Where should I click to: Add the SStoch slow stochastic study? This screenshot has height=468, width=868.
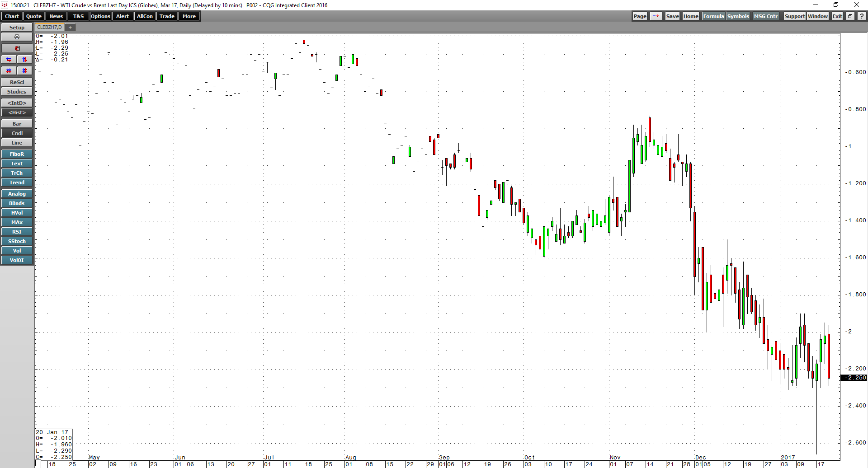[x=17, y=241]
